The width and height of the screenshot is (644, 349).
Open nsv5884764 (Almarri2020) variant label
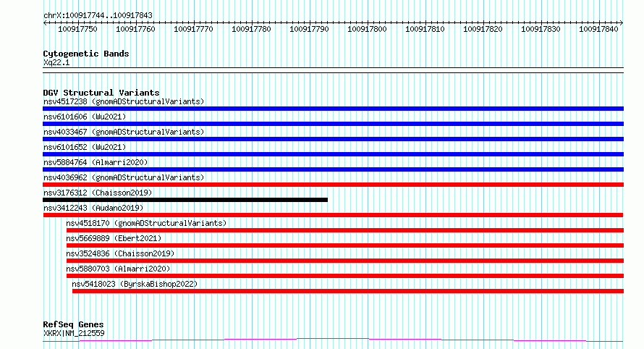pos(96,162)
